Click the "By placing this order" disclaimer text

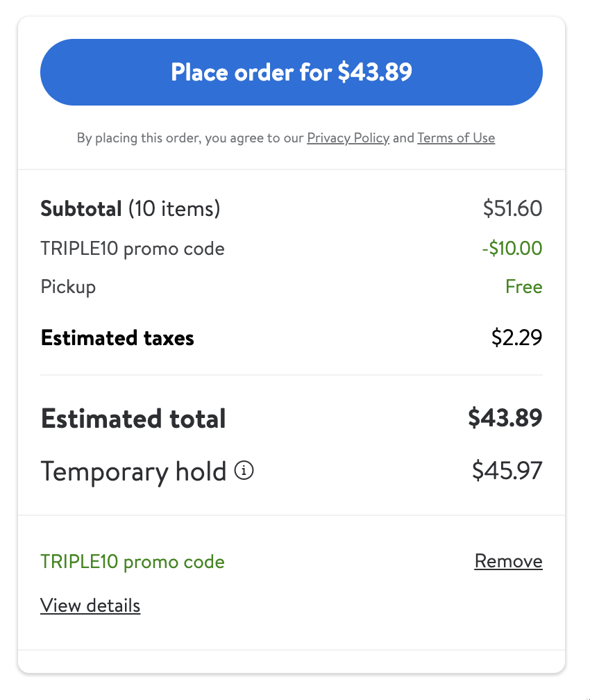pyautogui.click(x=191, y=138)
